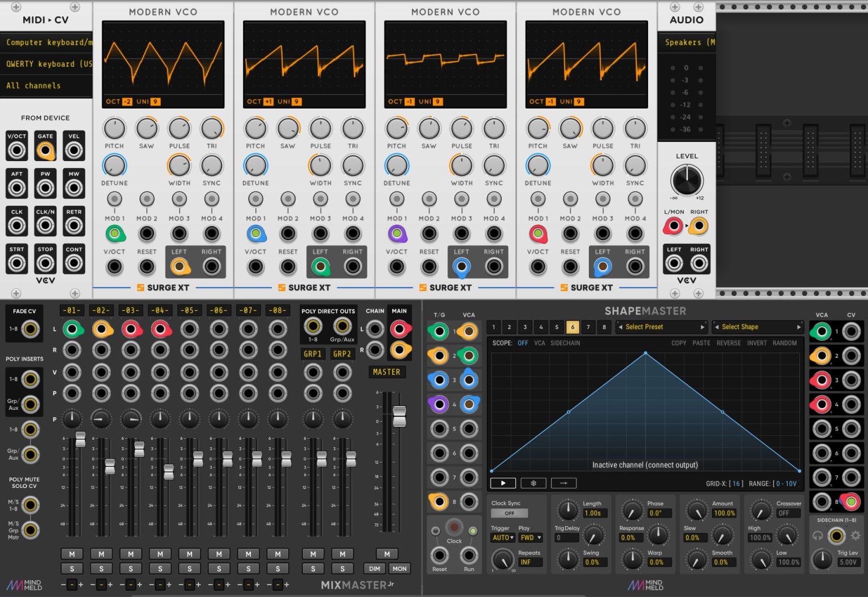
Task: Open the Select Preset dropdown
Action: click(x=661, y=327)
